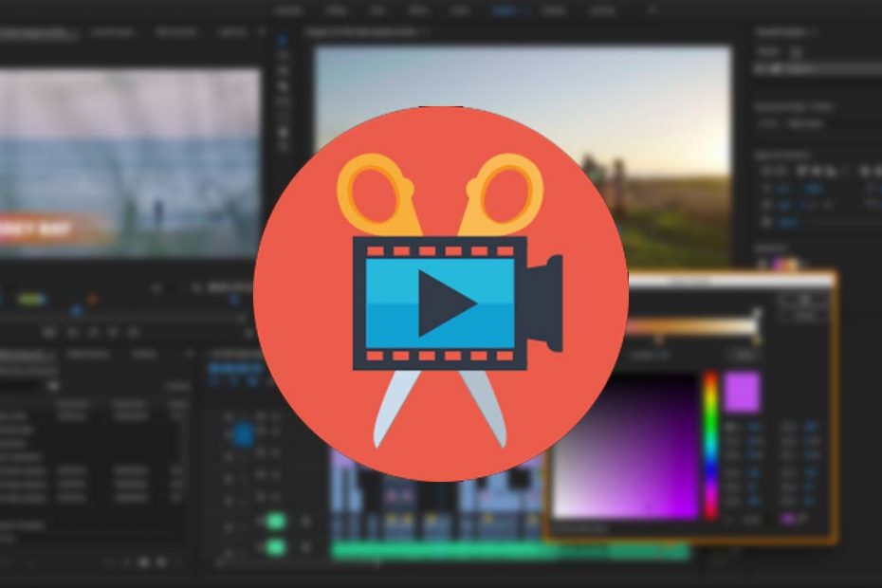
Task: Click the orange-to-white gradient bar in the dialog
Action: [692, 327]
